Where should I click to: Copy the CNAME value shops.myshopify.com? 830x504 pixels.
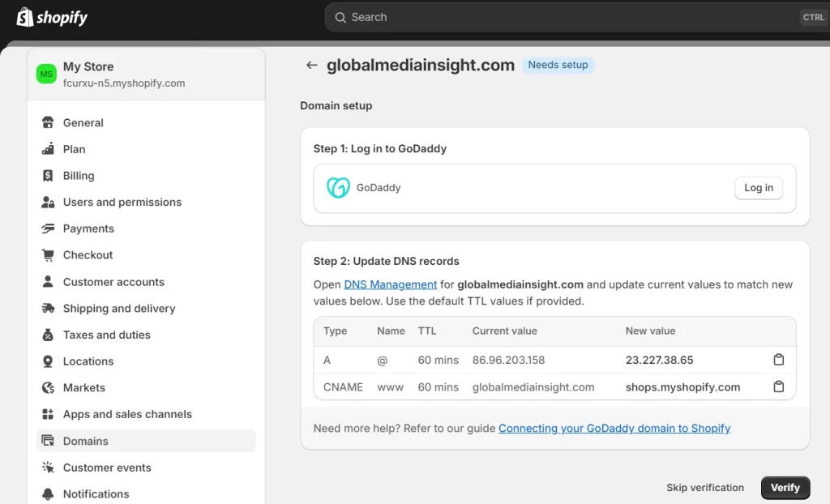[x=778, y=387]
